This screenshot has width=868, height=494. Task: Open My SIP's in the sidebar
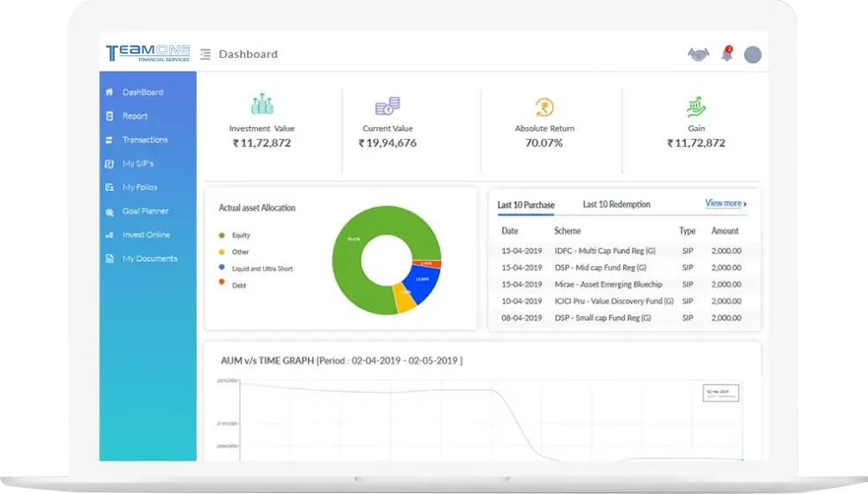tap(137, 163)
